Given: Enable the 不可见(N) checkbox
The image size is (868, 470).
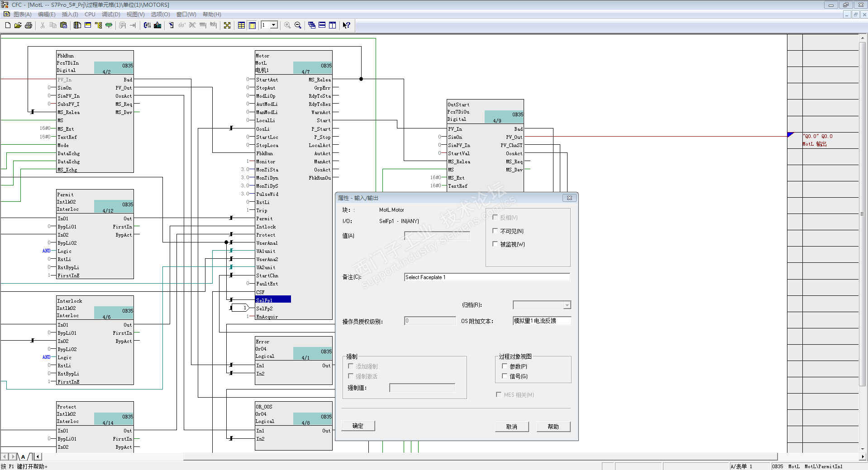Looking at the screenshot, I should [x=495, y=231].
